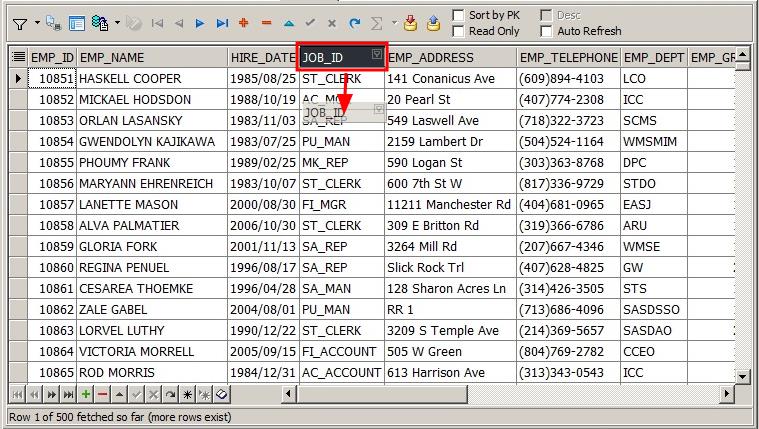Screen dimensions: 759x429
Task: Turn on Auto Refresh checkbox
Action: pos(546,31)
